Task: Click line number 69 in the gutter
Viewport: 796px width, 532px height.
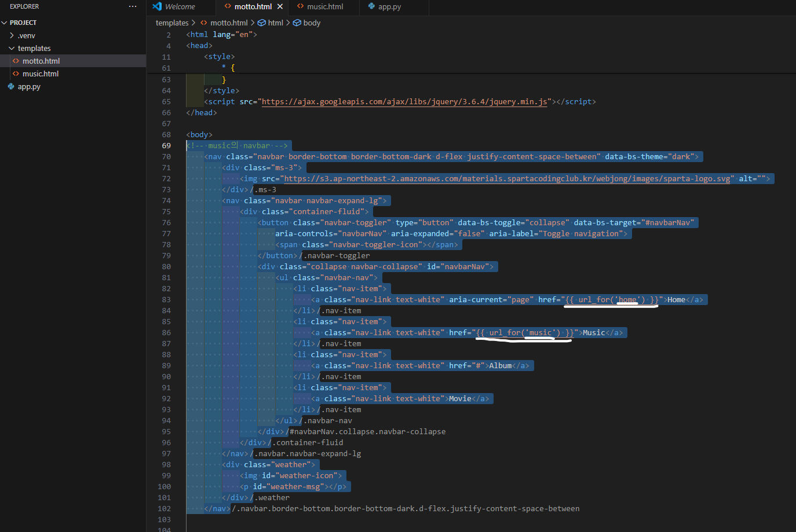Action: [166, 146]
